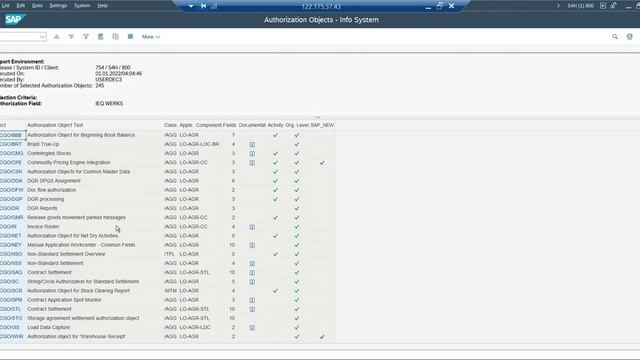Viewport: 640px width, 360px height.
Task: Select SAP_NEW checkmark for Commodity Pricing Engine
Action: coord(322,162)
